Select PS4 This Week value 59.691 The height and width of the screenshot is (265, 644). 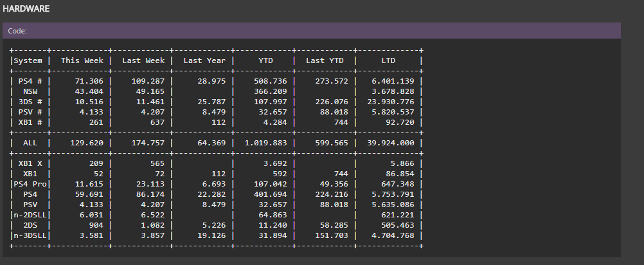click(89, 194)
